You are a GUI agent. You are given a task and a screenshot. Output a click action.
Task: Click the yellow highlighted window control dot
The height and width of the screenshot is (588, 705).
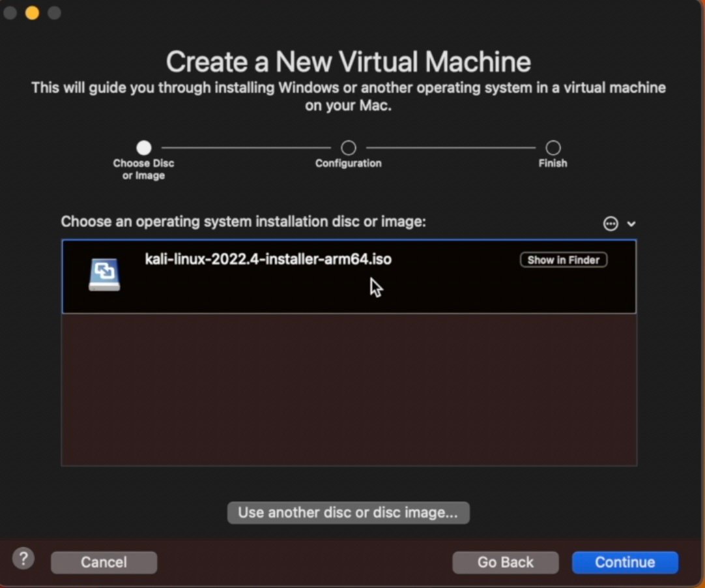[32, 12]
